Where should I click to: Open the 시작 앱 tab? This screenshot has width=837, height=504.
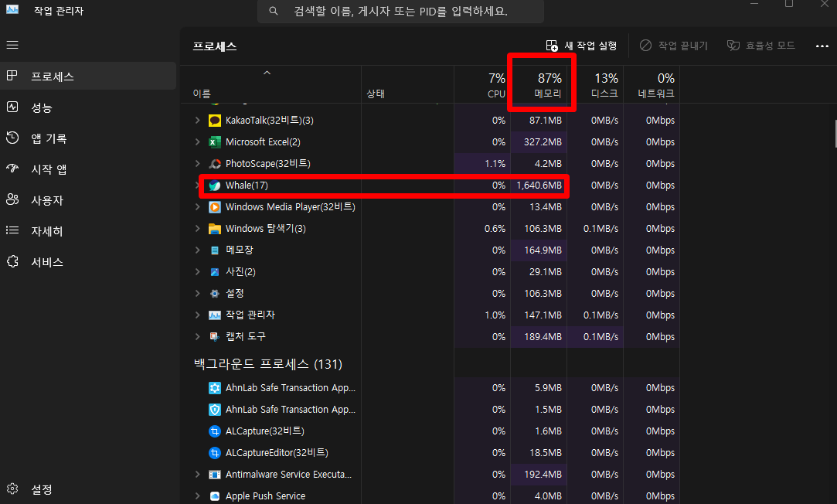(x=88, y=169)
